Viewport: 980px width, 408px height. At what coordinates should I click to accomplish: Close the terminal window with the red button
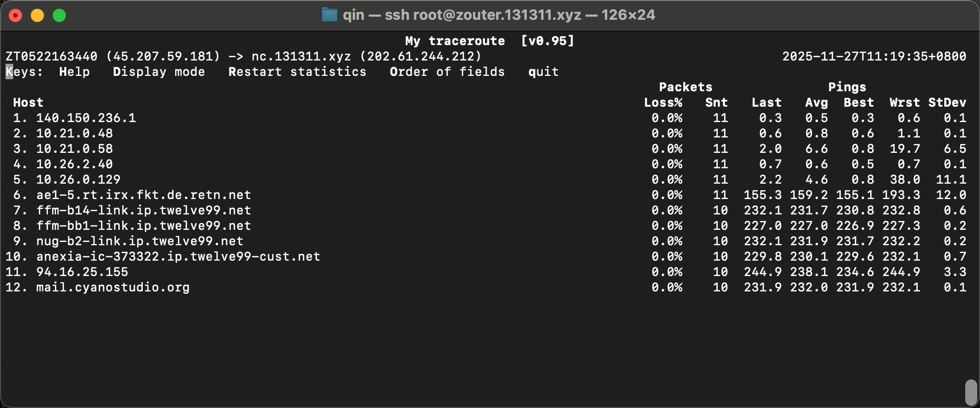tap(15, 15)
